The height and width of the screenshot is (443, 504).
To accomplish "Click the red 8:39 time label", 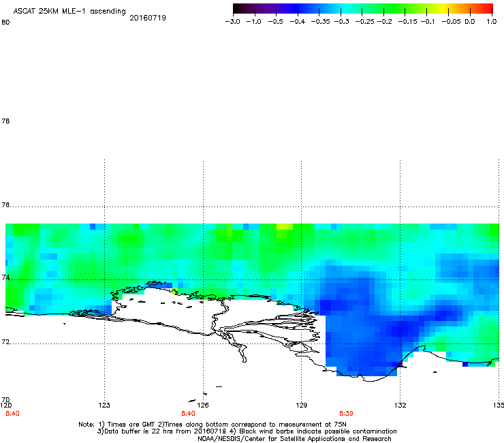I will click(x=346, y=414).
